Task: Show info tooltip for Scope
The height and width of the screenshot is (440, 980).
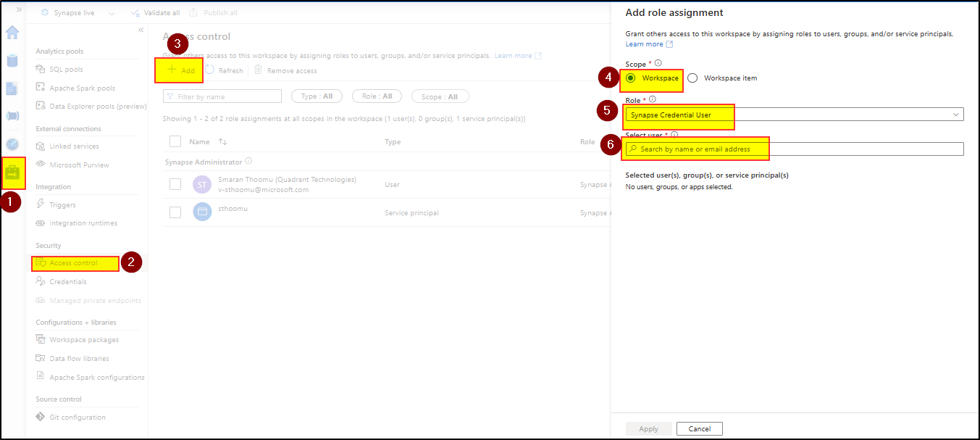Action: [x=658, y=64]
